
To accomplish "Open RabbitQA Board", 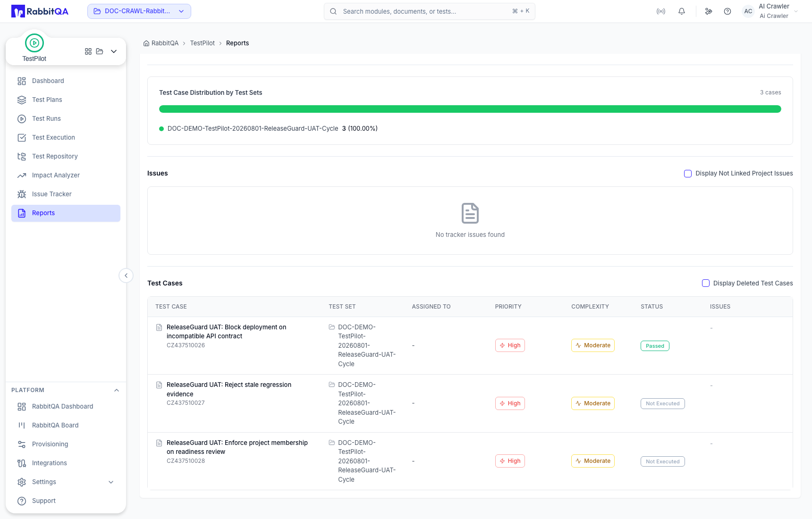I will tap(66, 425).
